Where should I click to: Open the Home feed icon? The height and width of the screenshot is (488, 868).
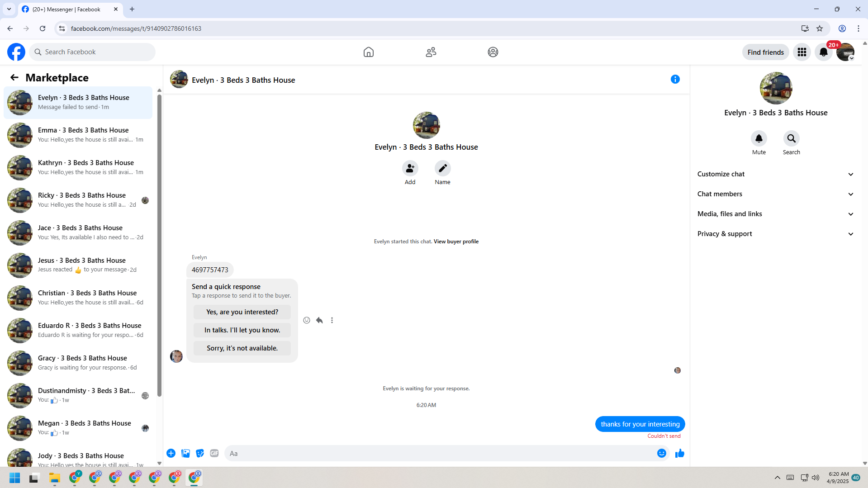click(x=369, y=52)
